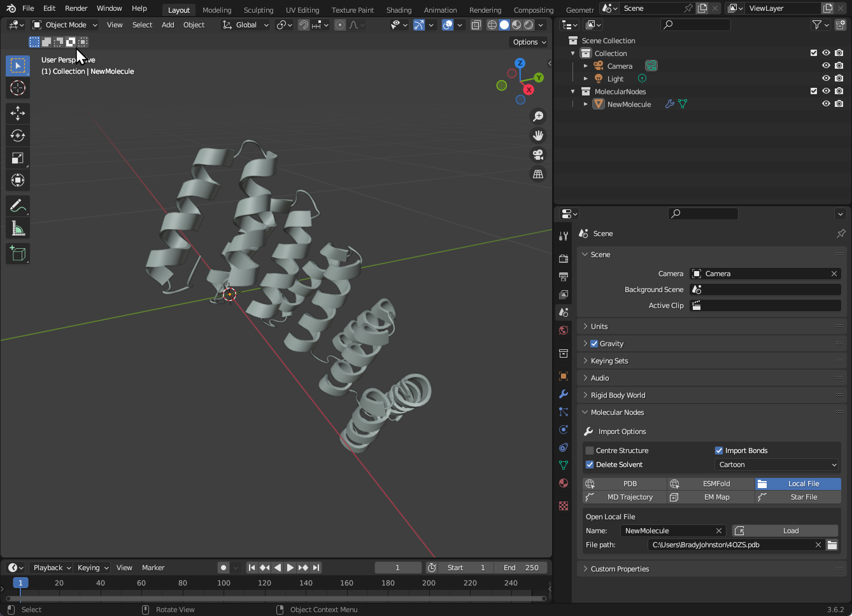Open the Render menu
The height and width of the screenshot is (616, 852).
[76, 8]
